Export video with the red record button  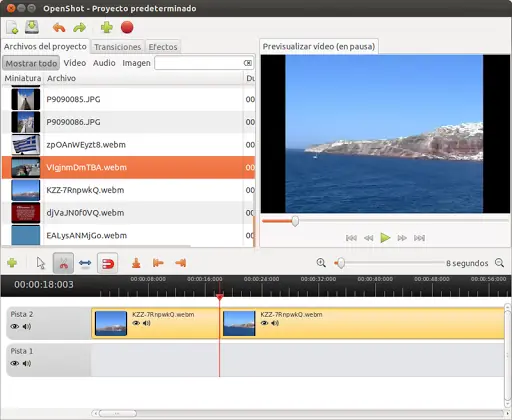127,27
